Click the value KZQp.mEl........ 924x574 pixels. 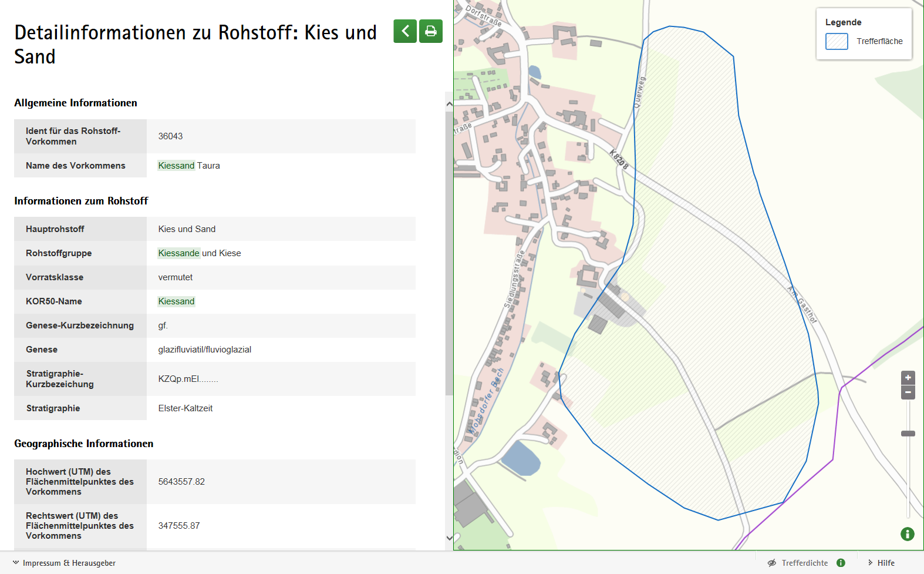coord(188,379)
